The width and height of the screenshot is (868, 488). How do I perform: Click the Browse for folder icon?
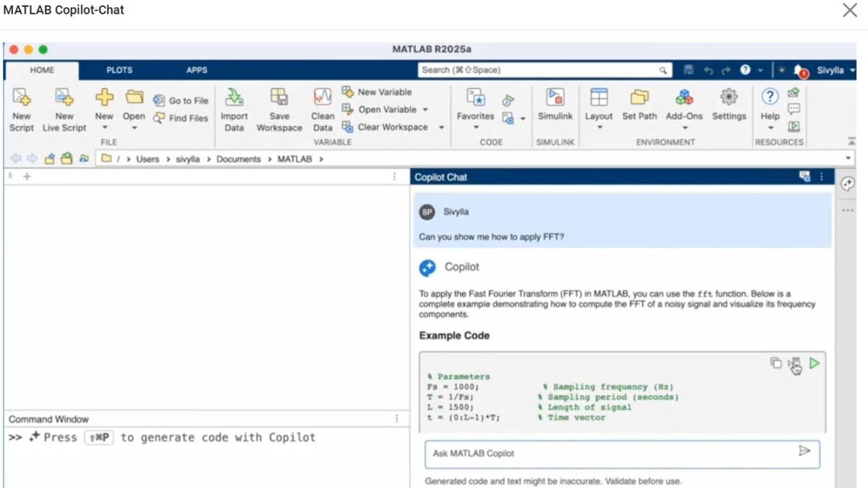point(67,158)
